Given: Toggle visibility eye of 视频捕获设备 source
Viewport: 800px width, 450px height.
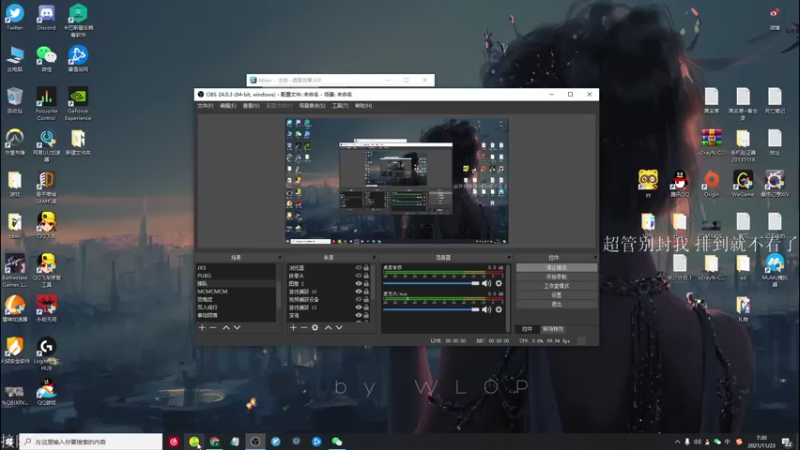Looking at the screenshot, I should click(359, 299).
